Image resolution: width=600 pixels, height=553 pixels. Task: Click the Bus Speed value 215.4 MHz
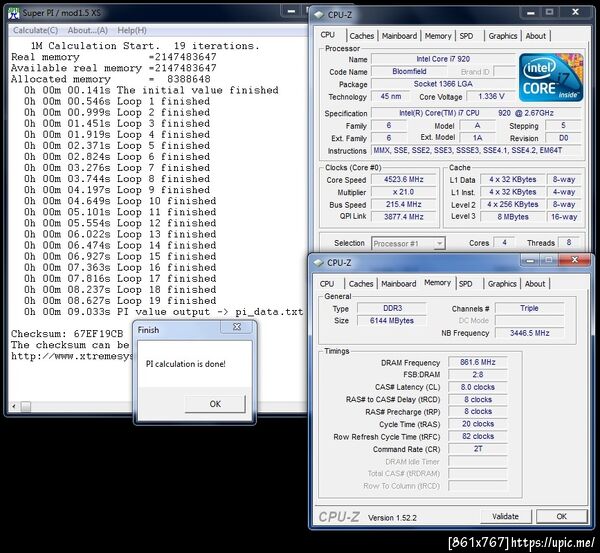(x=404, y=204)
